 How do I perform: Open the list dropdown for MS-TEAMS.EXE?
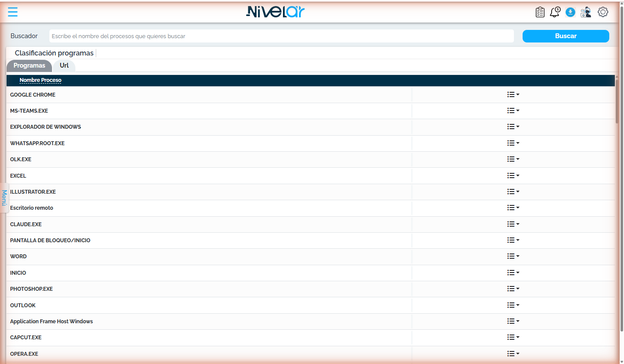(513, 110)
